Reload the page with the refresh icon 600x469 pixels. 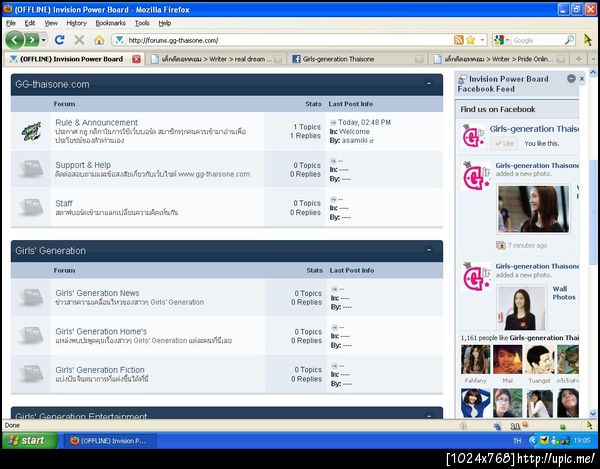pyautogui.click(x=59, y=40)
